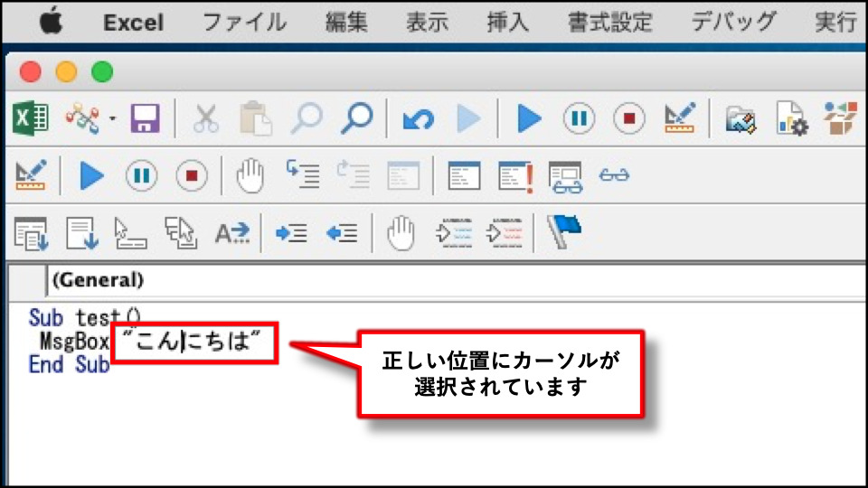Toggle breakpoint with the debug hand icon
868x488 pixels.
(x=250, y=175)
